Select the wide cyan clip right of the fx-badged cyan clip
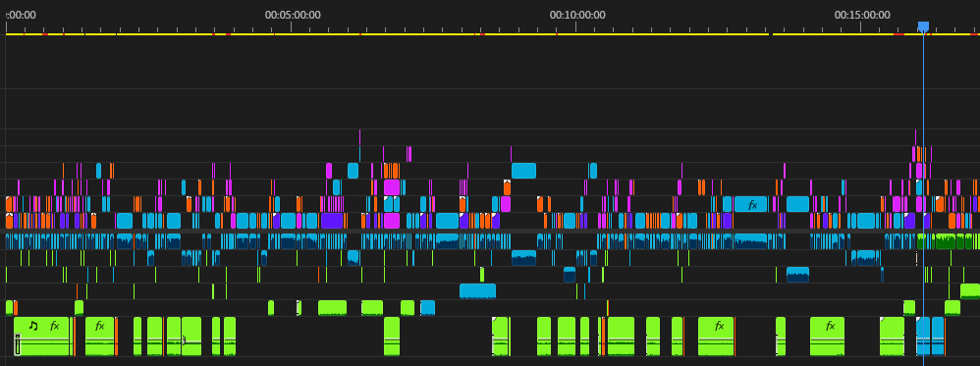The width and height of the screenshot is (980, 366). point(798,204)
